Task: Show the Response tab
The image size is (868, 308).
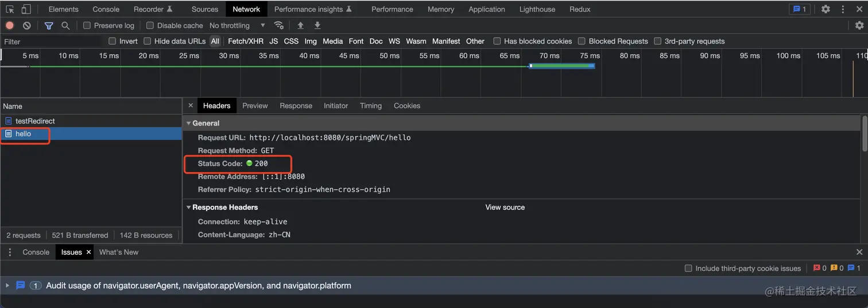Action: pos(296,106)
